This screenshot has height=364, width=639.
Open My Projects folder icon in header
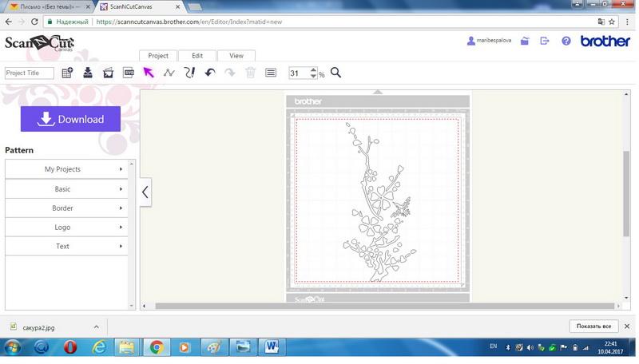[525, 41]
